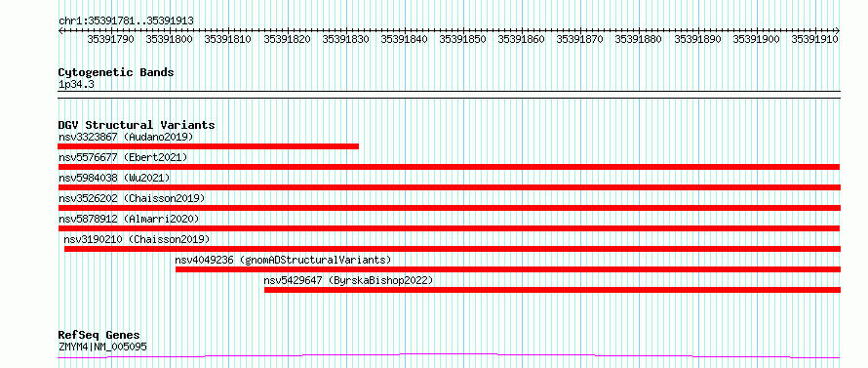
Task: Click ruler position 35391800
Action: (170, 39)
